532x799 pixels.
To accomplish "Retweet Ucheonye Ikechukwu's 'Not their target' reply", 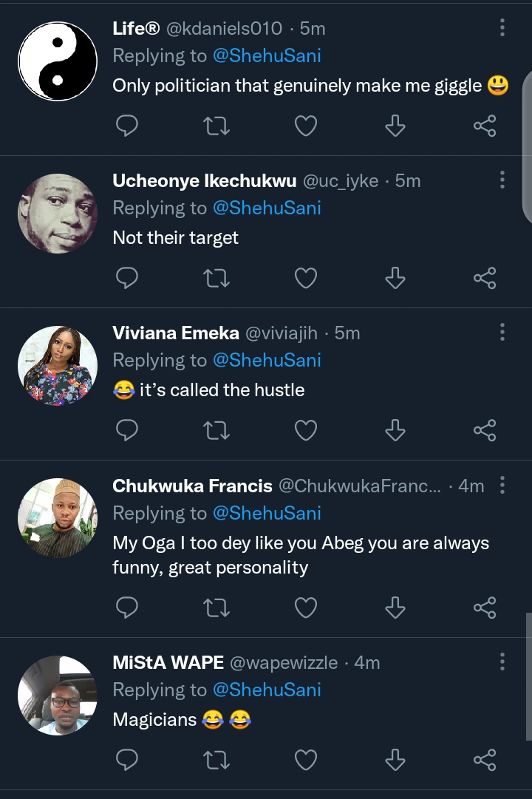I will point(216,278).
